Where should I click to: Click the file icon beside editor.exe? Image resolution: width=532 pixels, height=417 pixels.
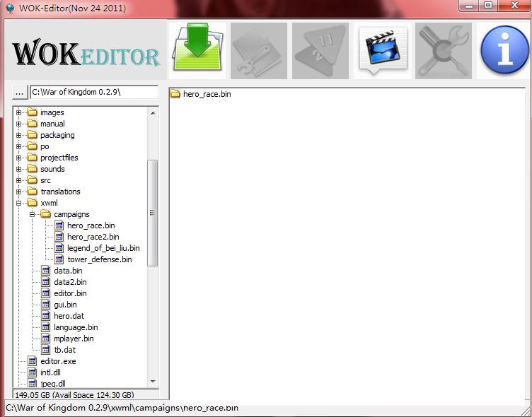(33, 361)
